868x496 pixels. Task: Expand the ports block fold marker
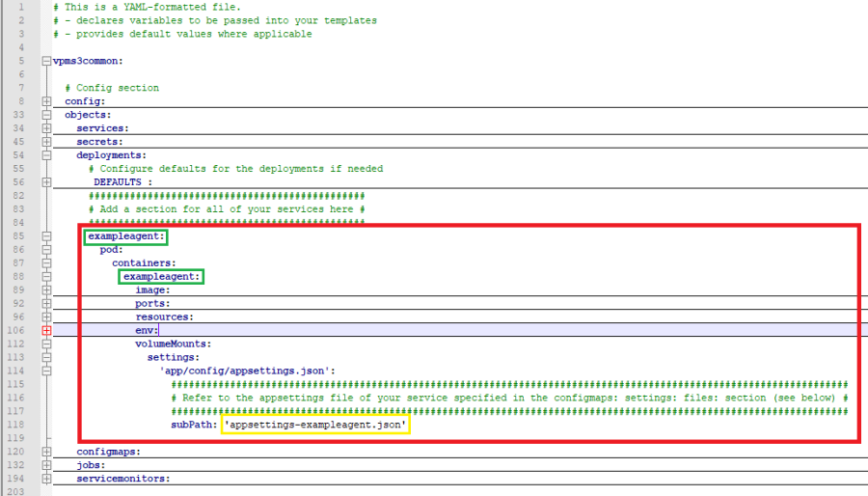pyautogui.click(x=45, y=303)
